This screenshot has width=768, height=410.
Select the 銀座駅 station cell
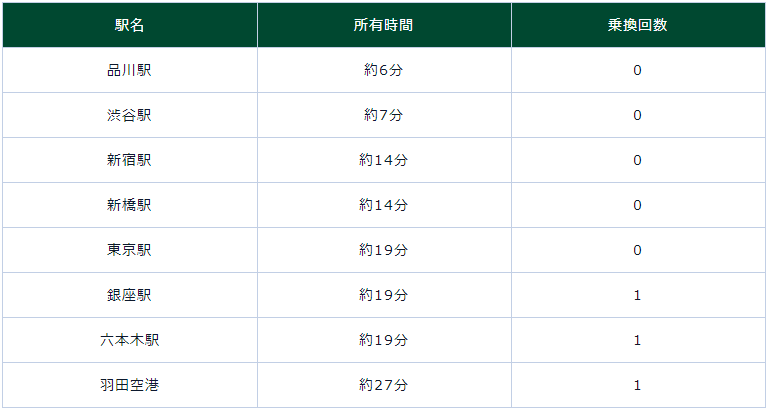(x=129, y=295)
